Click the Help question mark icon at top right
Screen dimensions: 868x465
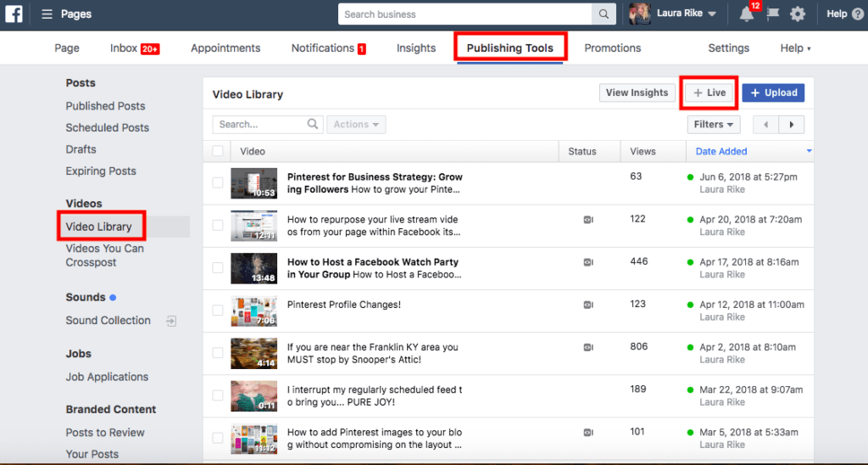[x=858, y=14]
